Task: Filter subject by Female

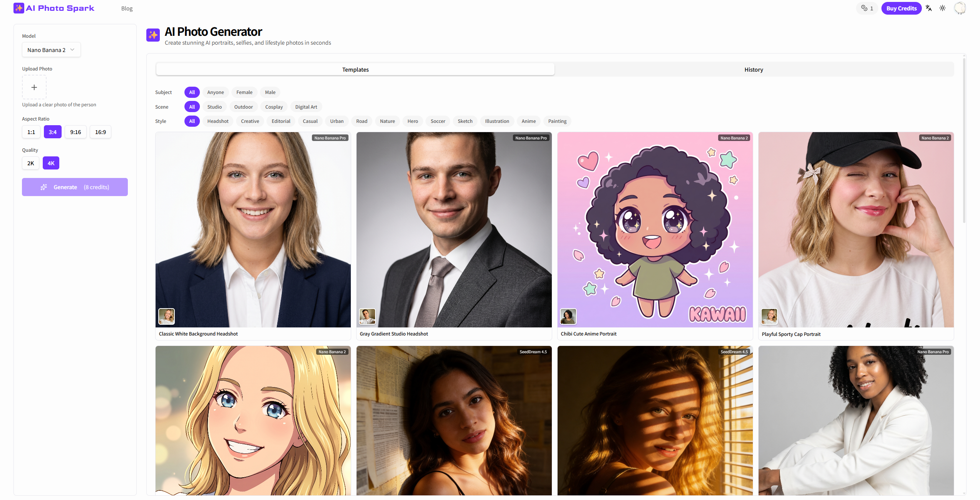Action: click(245, 92)
